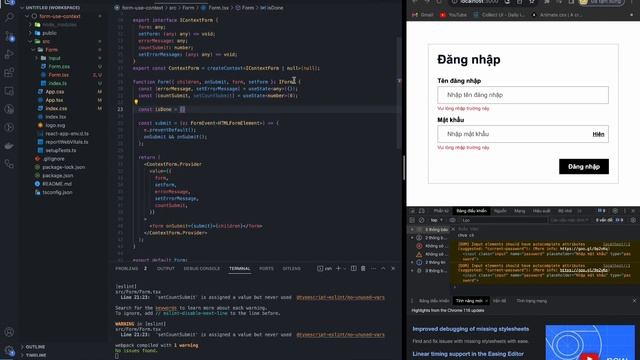Switch to the PORTS tab
The image size is (640, 360).
click(x=266, y=269)
